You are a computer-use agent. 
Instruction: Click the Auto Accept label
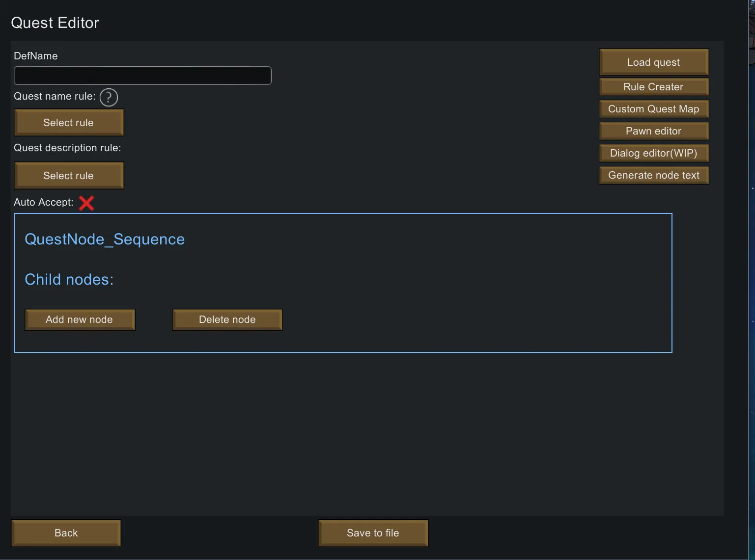coord(43,202)
